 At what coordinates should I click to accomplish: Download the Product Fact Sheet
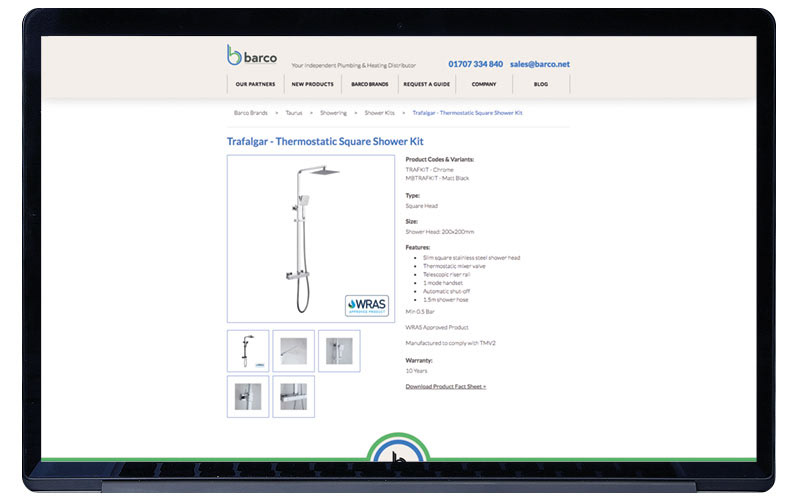(x=446, y=387)
